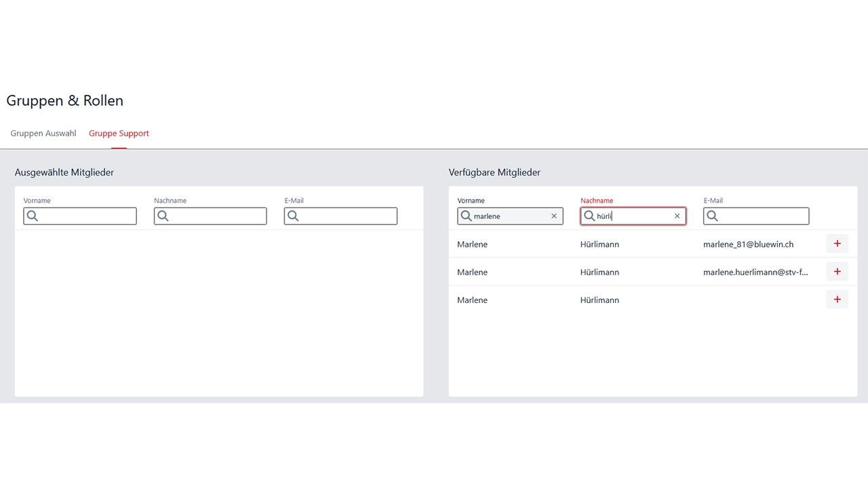
Task: Click search icon in available members E-Mail field
Action: 712,216
